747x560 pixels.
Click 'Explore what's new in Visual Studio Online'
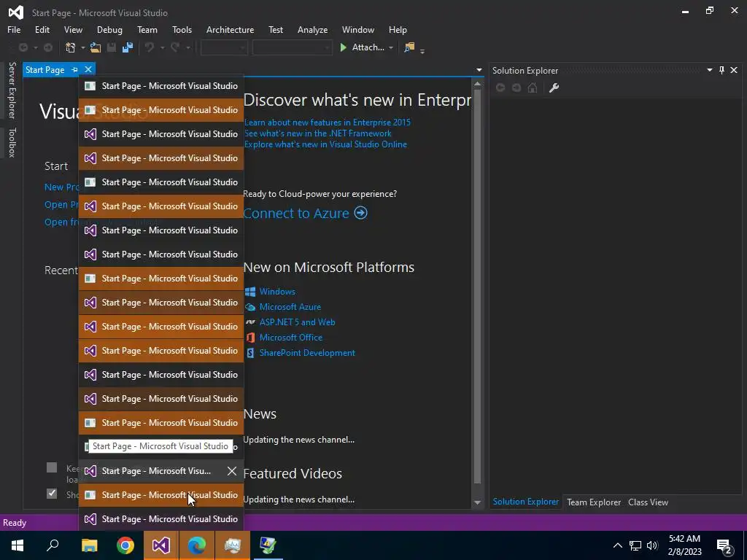tap(325, 144)
